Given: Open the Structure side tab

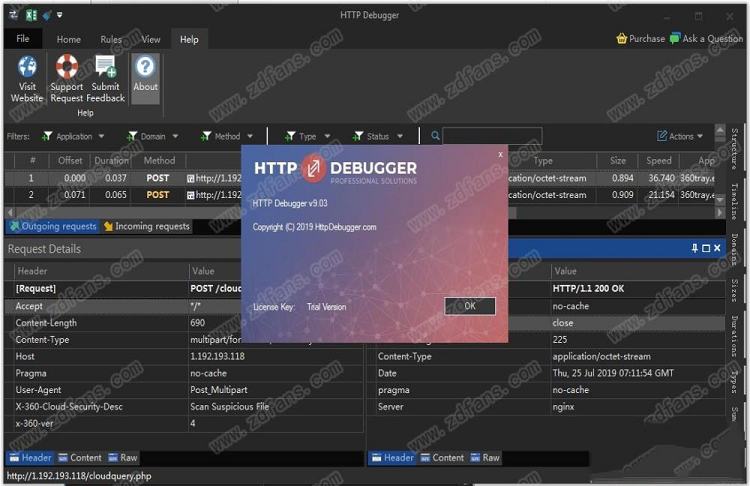Looking at the screenshot, I should click(734, 149).
